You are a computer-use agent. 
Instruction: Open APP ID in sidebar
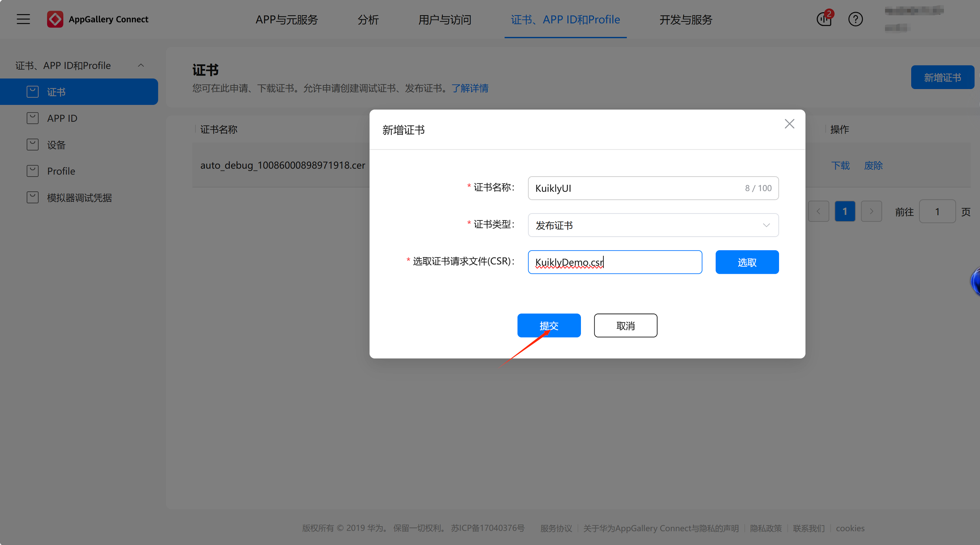[62, 118]
